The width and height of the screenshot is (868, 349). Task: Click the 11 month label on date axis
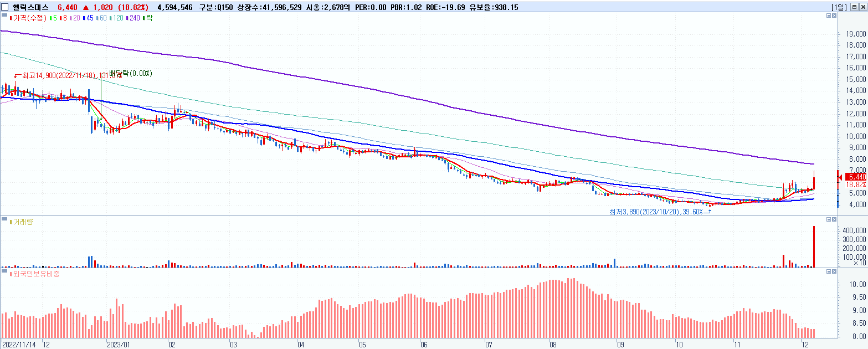737,344
